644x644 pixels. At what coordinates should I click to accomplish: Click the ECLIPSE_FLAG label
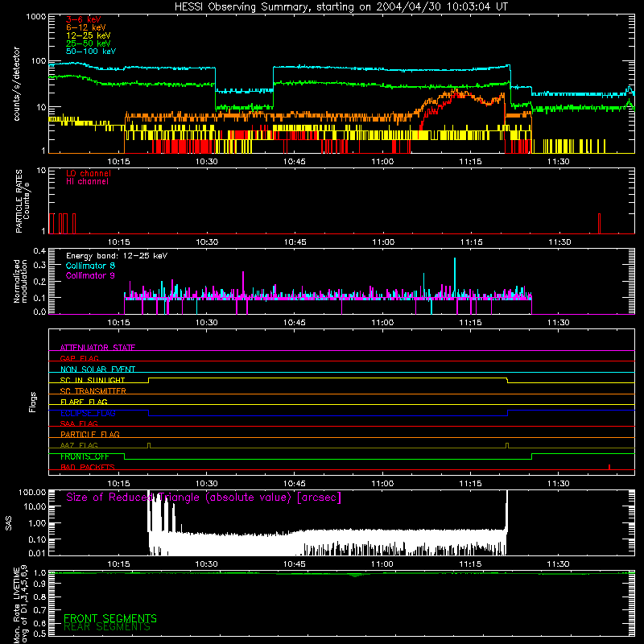point(88,413)
